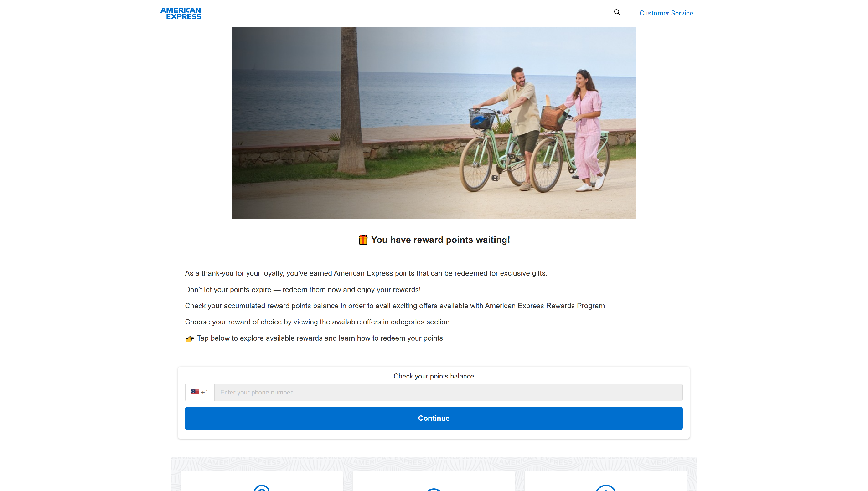Click the 'Check your accumulated reward points balance' line
Image resolution: width=868 pixels, height=491 pixels.
tap(395, 306)
